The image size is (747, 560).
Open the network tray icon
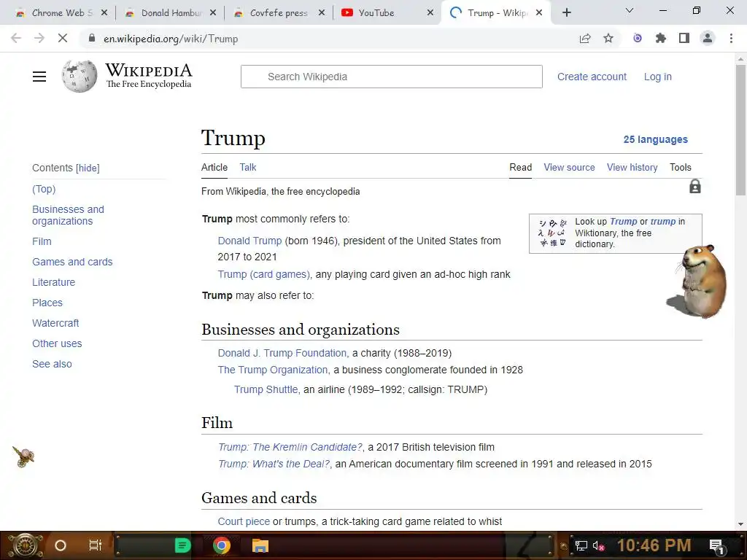(581, 545)
